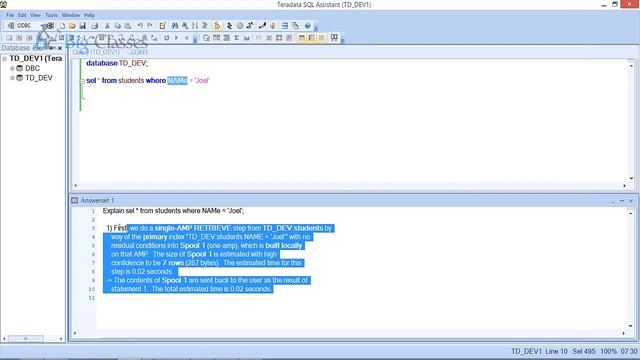Click the Sigma totals icon
The width and height of the screenshot is (640, 360).
point(236,38)
